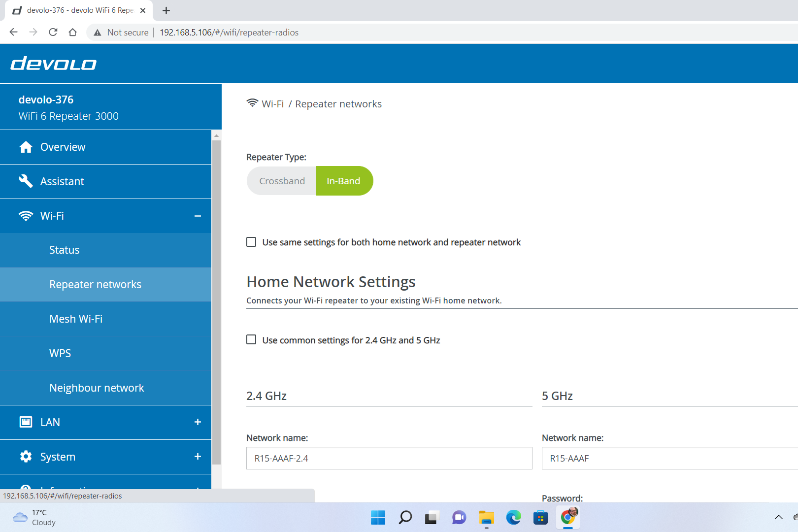Click the LAN ethernet port icon
The width and height of the screenshot is (798, 532).
point(26,422)
